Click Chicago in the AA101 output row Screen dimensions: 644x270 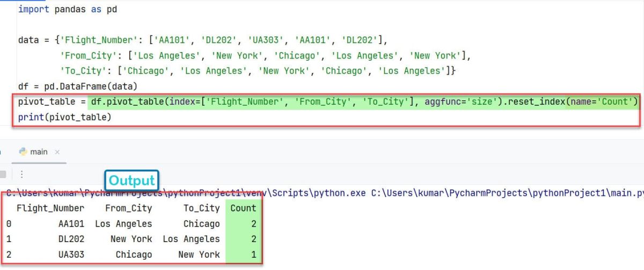[201, 224]
